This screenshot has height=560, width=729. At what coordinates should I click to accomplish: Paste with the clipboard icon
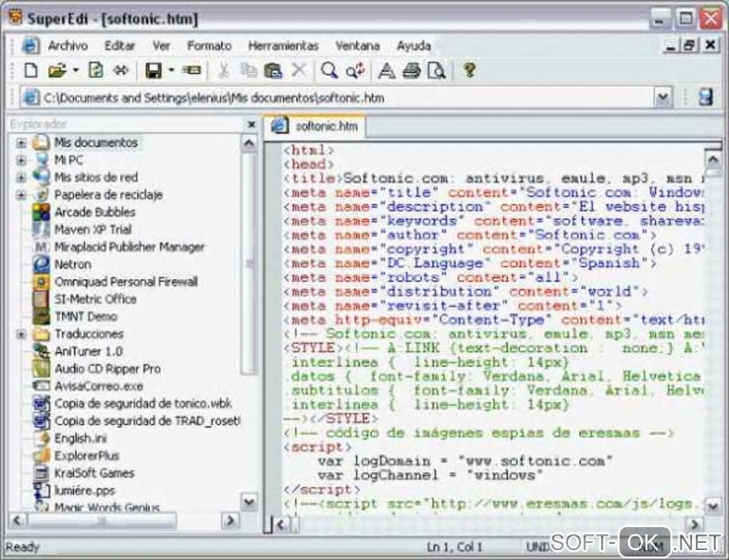click(273, 71)
